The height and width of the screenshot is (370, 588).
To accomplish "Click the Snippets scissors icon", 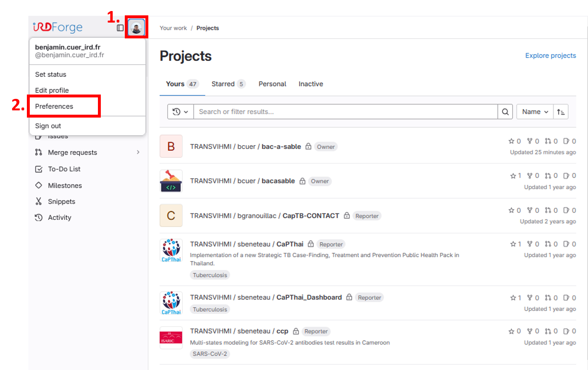I will point(39,202).
